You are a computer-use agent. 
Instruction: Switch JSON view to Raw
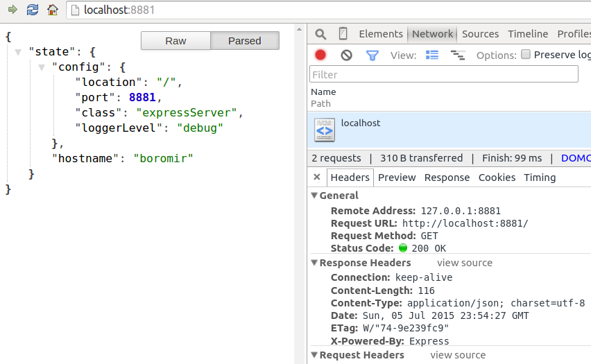[x=175, y=41]
